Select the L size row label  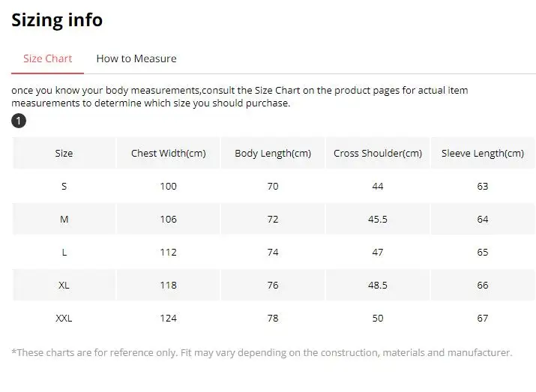(x=64, y=252)
